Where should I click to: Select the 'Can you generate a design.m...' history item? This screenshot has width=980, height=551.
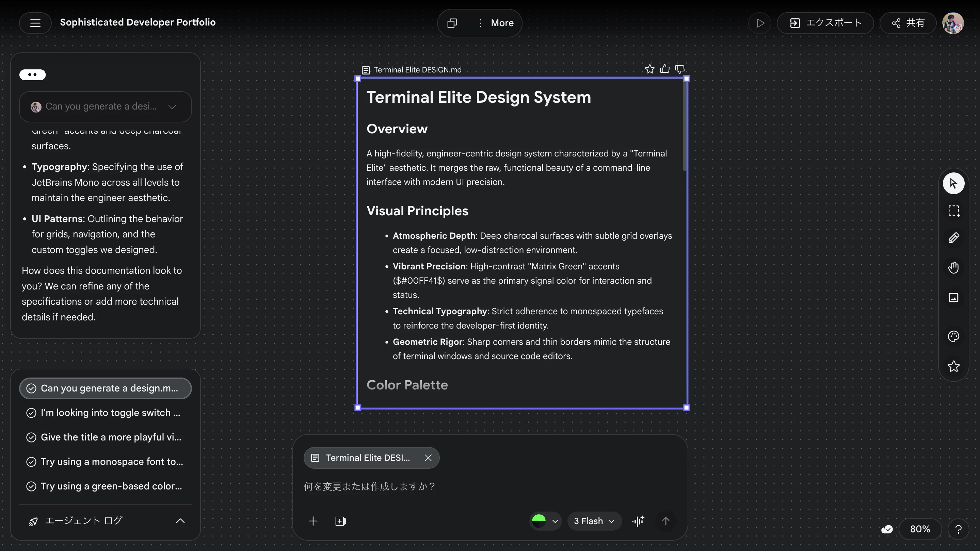tap(106, 388)
